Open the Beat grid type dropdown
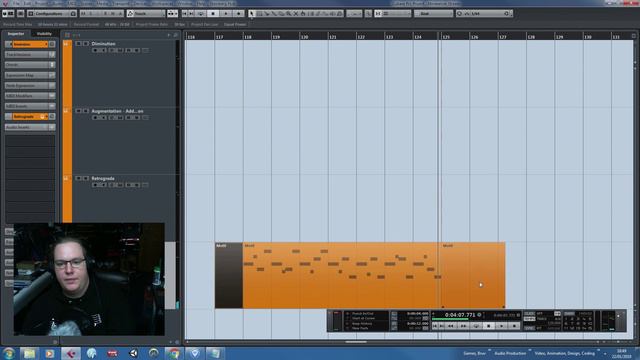Screen dimensions: 640x360 (x=433, y=13)
